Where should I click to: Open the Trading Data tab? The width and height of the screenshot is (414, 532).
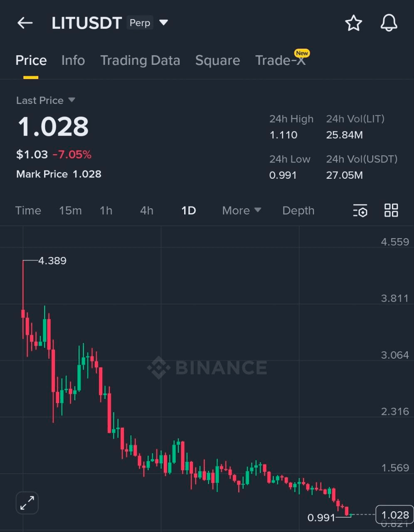(140, 61)
